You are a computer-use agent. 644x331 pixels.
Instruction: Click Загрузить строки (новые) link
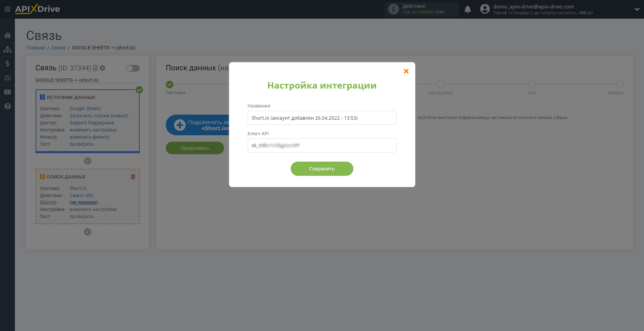pyautogui.click(x=99, y=116)
